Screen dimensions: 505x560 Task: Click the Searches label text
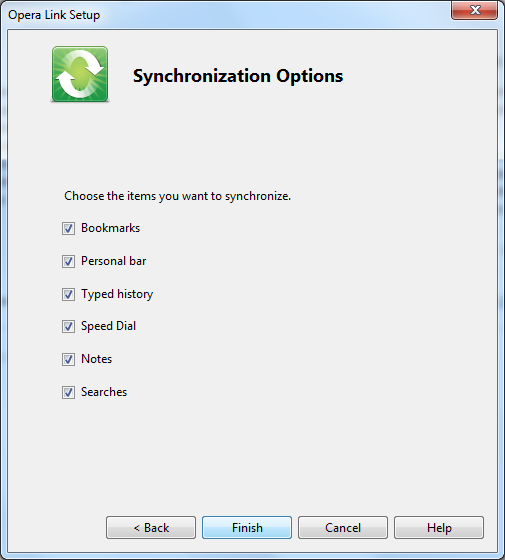tap(104, 392)
